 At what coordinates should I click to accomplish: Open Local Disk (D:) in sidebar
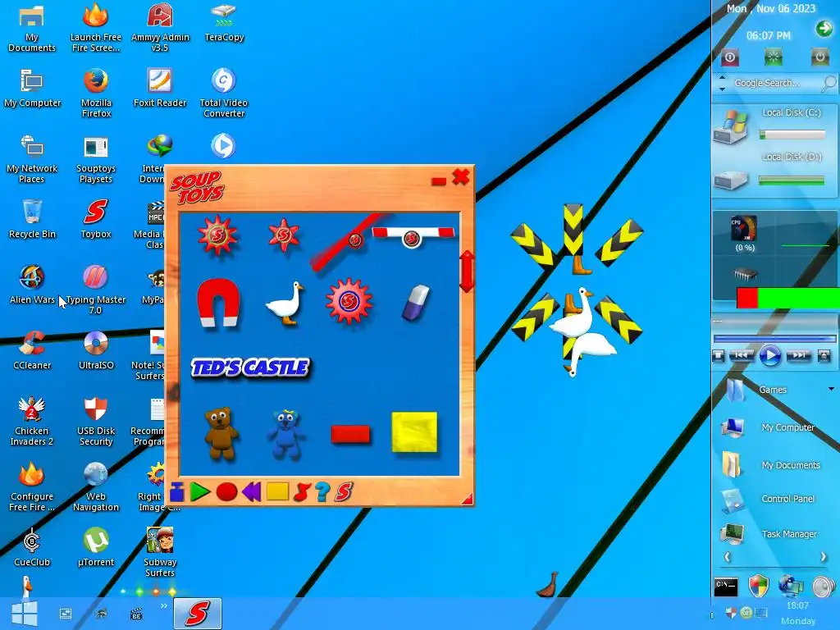point(775,171)
